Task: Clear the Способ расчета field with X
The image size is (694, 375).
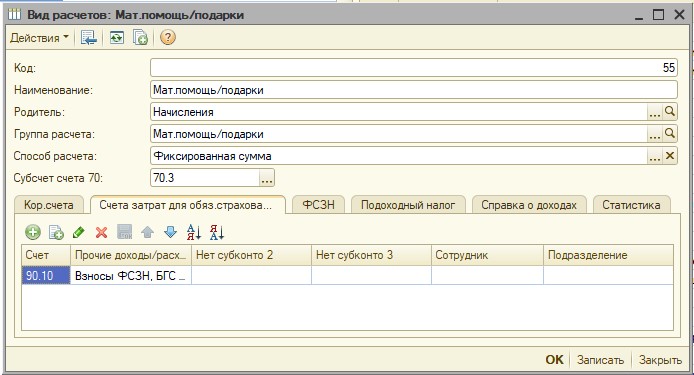Action: pos(670,156)
